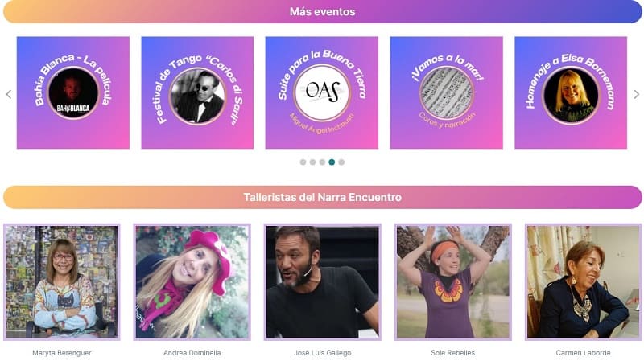The height and width of the screenshot is (361, 644).
Task: Advance events carousel with right arrow
Action: [x=636, y=94]
